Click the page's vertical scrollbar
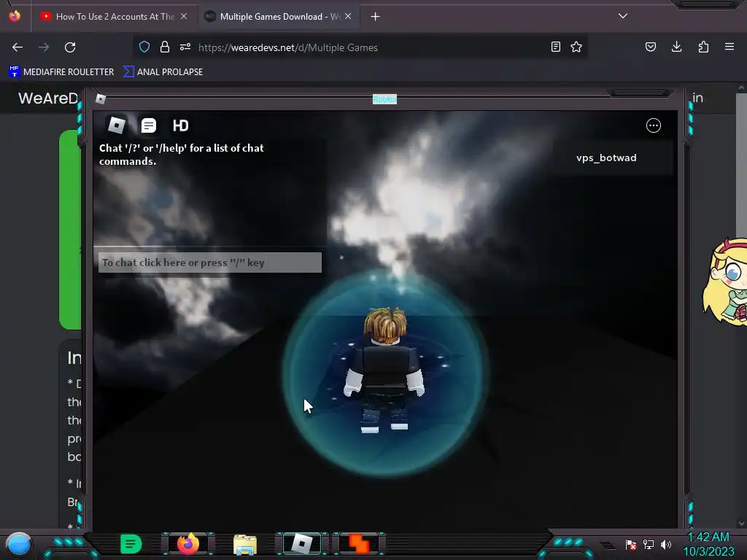 click(x=741, y=305)
